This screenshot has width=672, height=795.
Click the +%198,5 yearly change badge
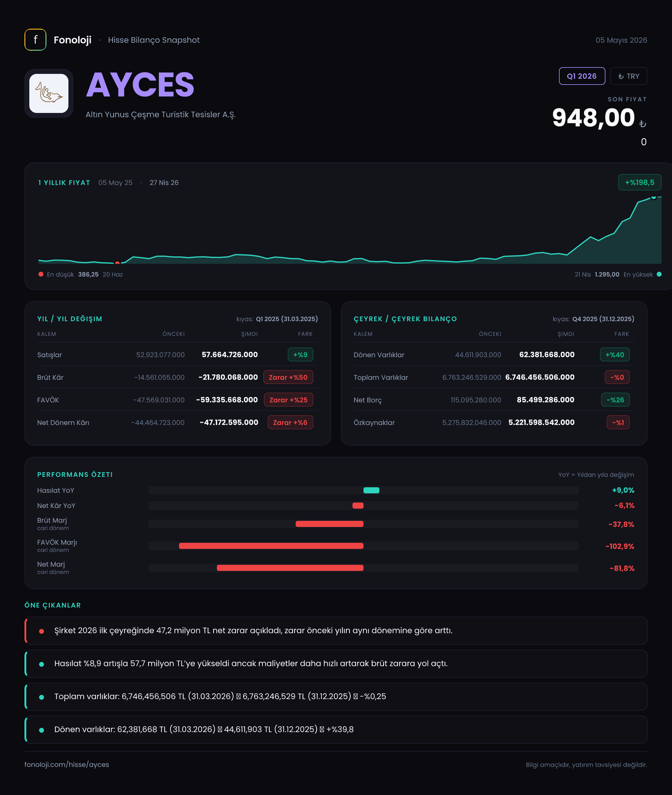tap(640, 182)
